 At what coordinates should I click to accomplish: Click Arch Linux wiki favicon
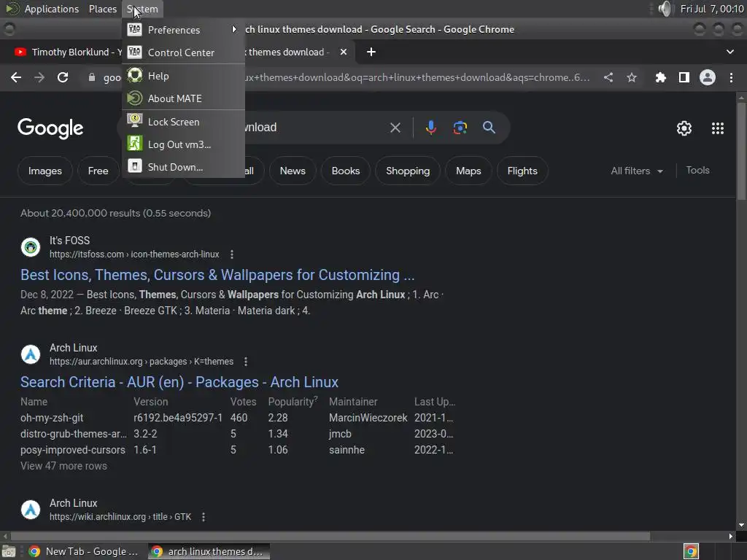[31, 510]
